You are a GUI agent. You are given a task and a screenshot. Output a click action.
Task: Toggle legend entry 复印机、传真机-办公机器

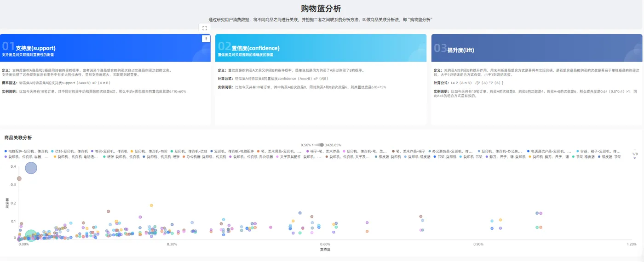(251, 157)
